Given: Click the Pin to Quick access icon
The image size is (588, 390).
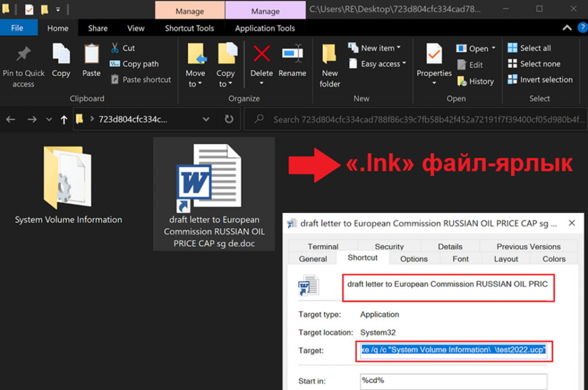Looking at the screenshot, I should coord(23,56).
